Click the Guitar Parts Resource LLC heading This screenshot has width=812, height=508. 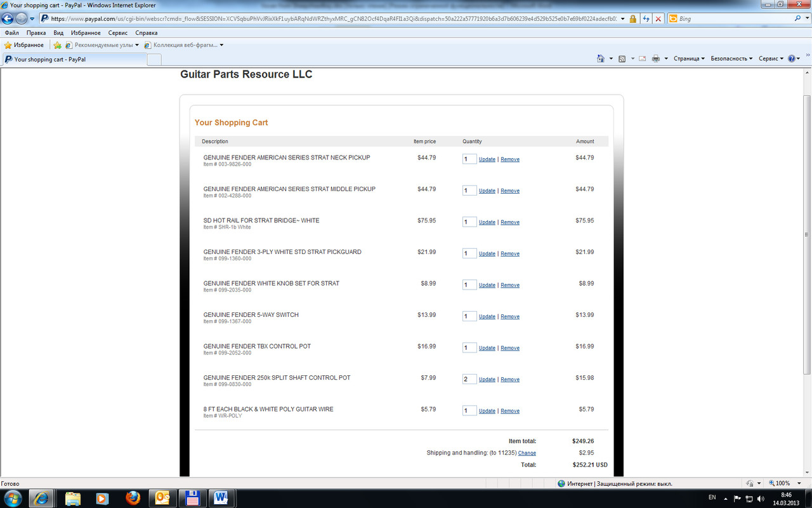pyautogui.click(x=246, y=74)
